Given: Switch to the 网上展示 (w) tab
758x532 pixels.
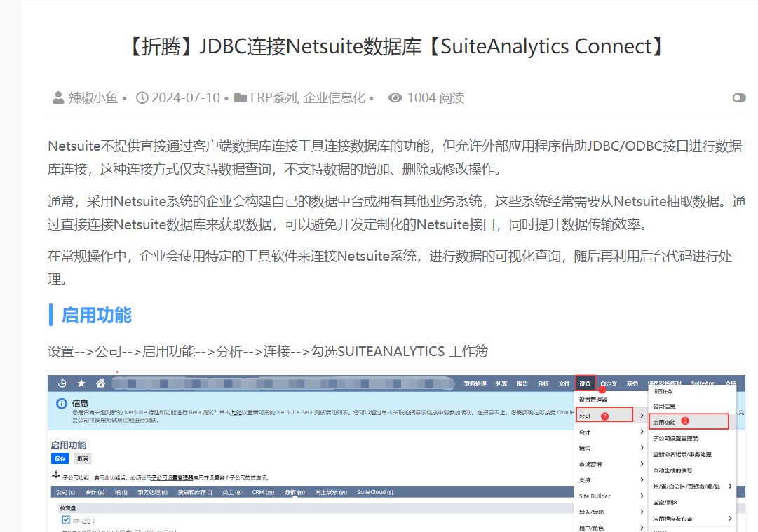Looking at the screenshot, I should click(x=331, y=492).
